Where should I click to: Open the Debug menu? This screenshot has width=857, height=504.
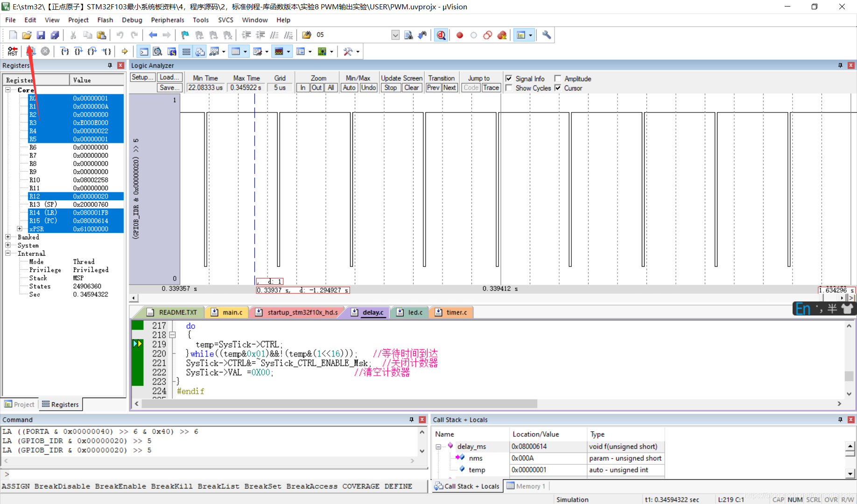pos(132,20)
